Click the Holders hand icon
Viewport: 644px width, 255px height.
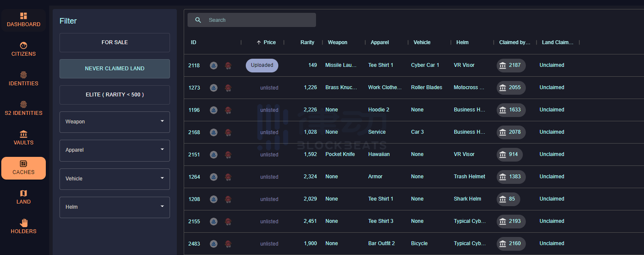coord(24,223)
